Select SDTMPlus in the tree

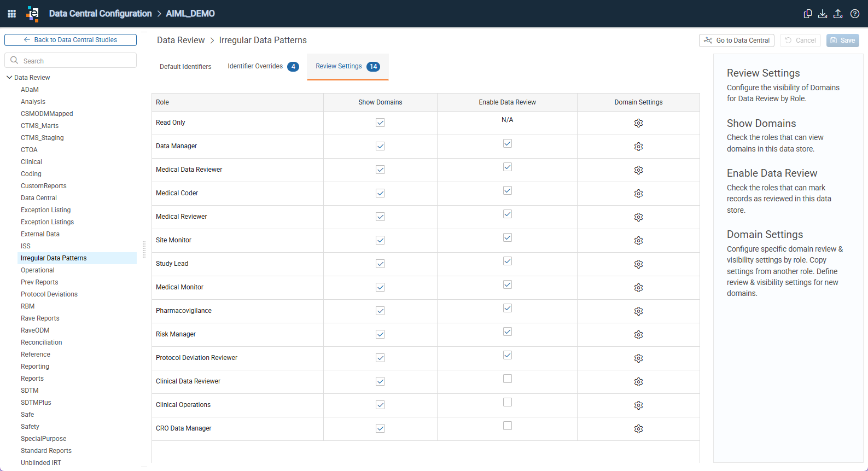(x=36, y=403)
